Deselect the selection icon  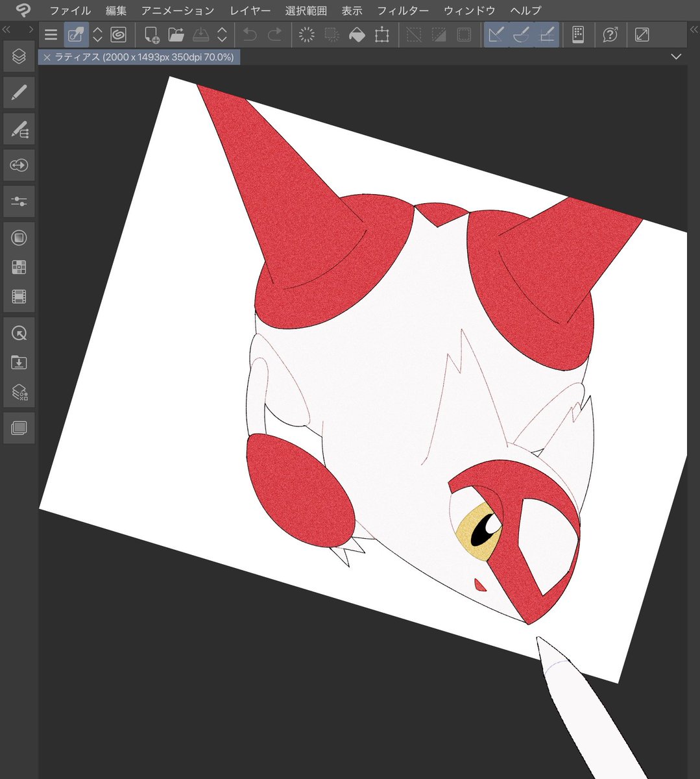point(414,34)
